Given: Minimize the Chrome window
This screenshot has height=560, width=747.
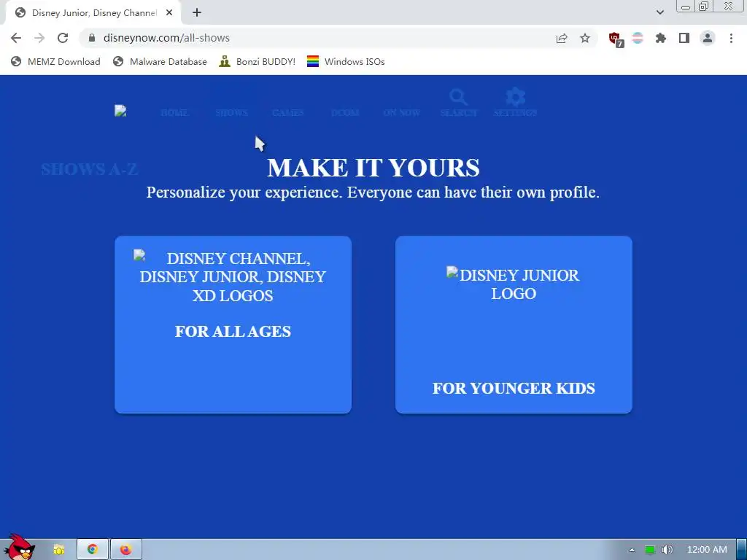Looking at the screenshot, I should coord(686,7).
